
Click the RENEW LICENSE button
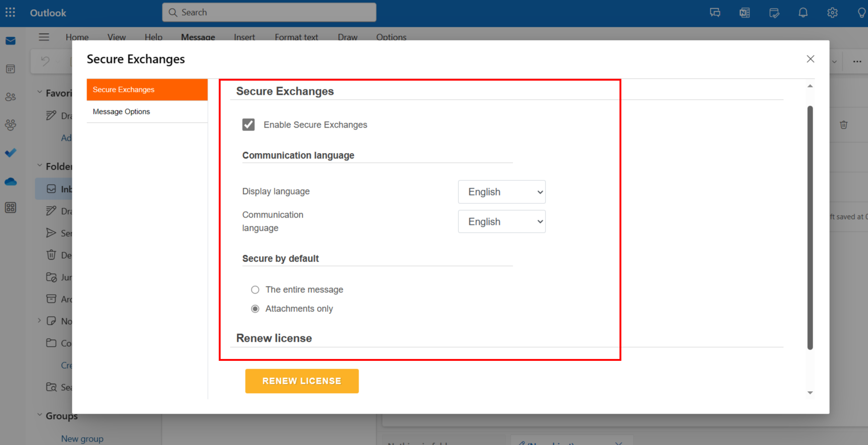point(302,381)
